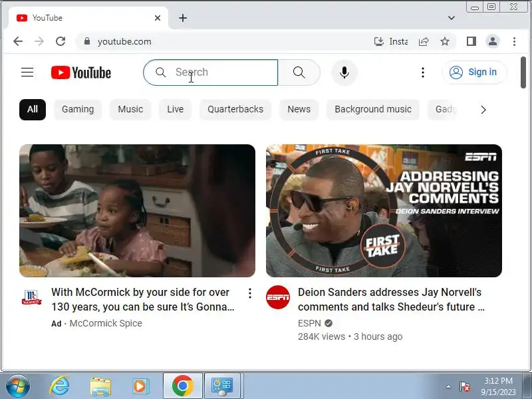The image size is (532, 399).
Task: Open Control Panel taskbar item
Action: pos(223,386)
